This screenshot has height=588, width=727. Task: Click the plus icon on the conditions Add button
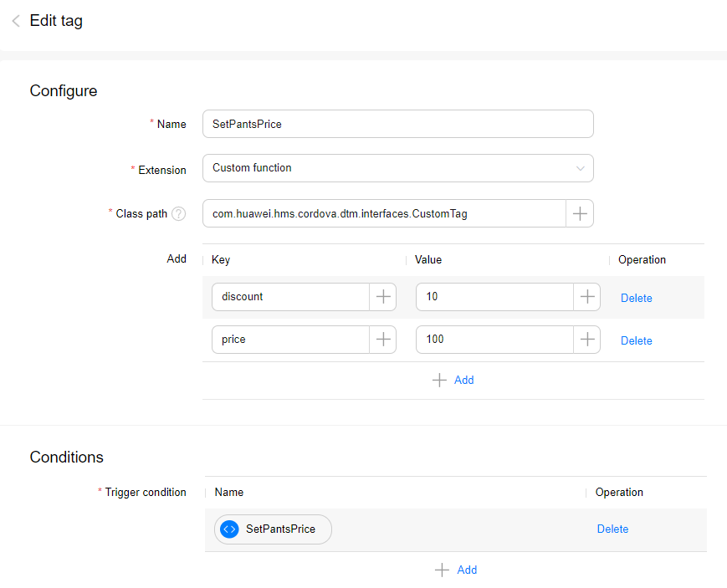(443, 570)
